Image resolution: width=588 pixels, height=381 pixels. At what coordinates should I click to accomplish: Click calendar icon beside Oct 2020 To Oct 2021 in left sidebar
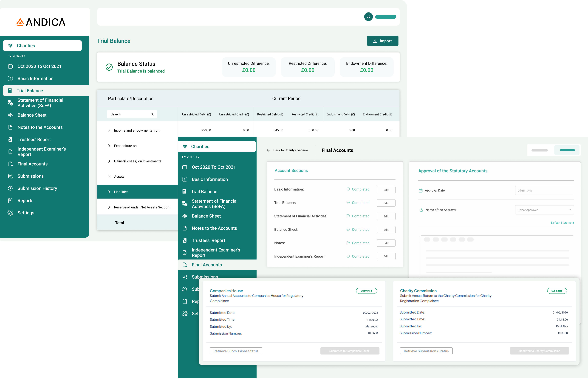coord(10,66)
